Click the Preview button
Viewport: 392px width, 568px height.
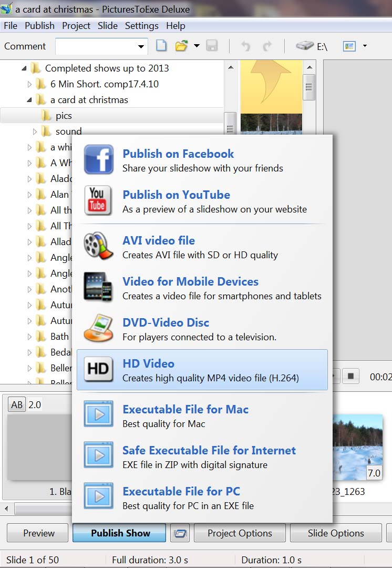click(39, 533)
